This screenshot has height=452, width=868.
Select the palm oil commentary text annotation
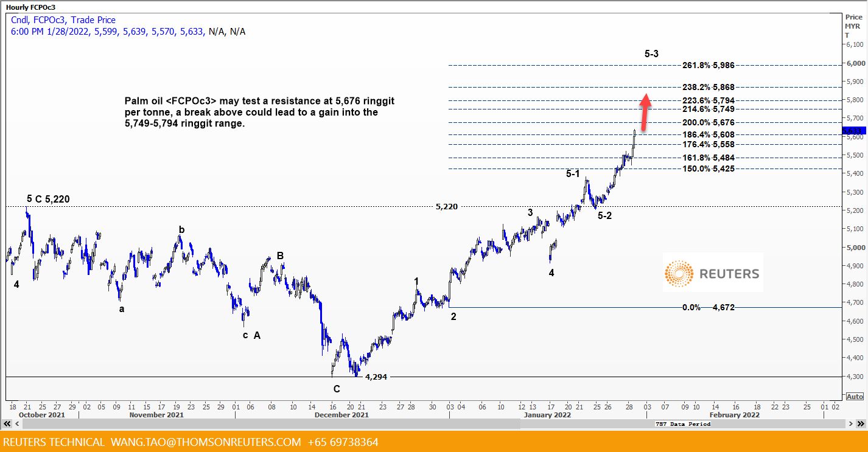[259, 111]
